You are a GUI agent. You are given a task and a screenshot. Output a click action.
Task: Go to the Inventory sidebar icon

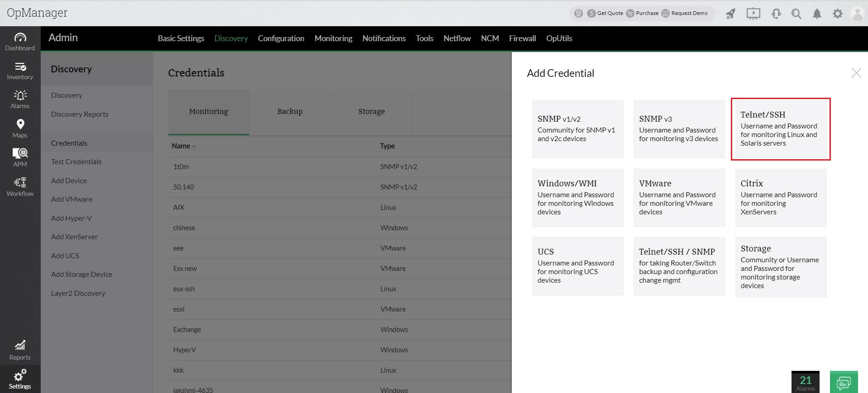coord(20,71)
